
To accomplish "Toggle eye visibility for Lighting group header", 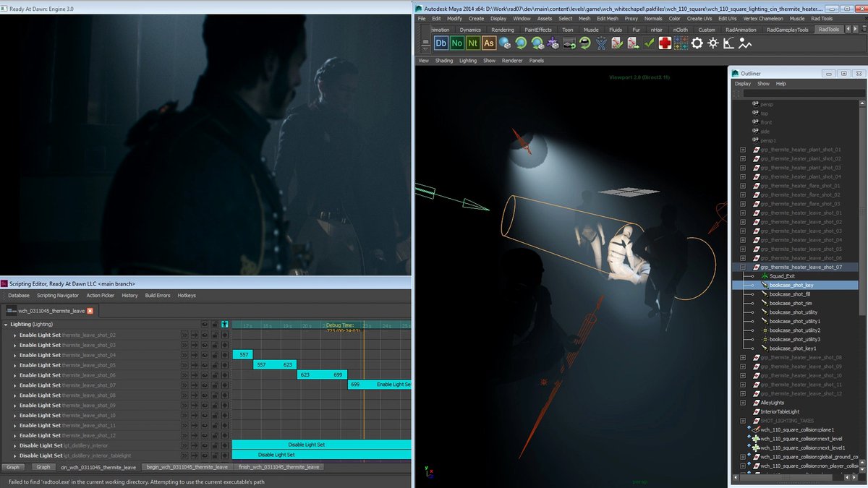I will tap(204, 325).
